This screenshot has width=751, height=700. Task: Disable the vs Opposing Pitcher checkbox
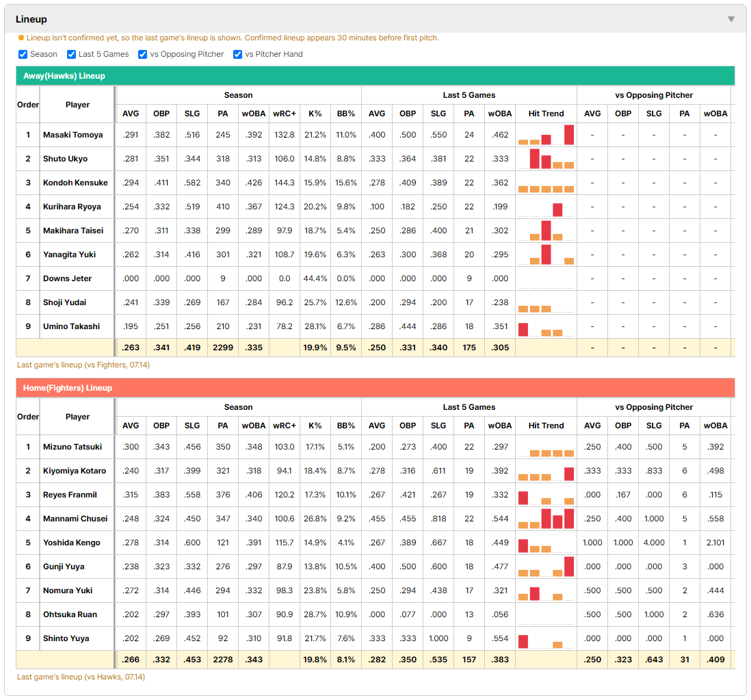click(x=142, y=54)
